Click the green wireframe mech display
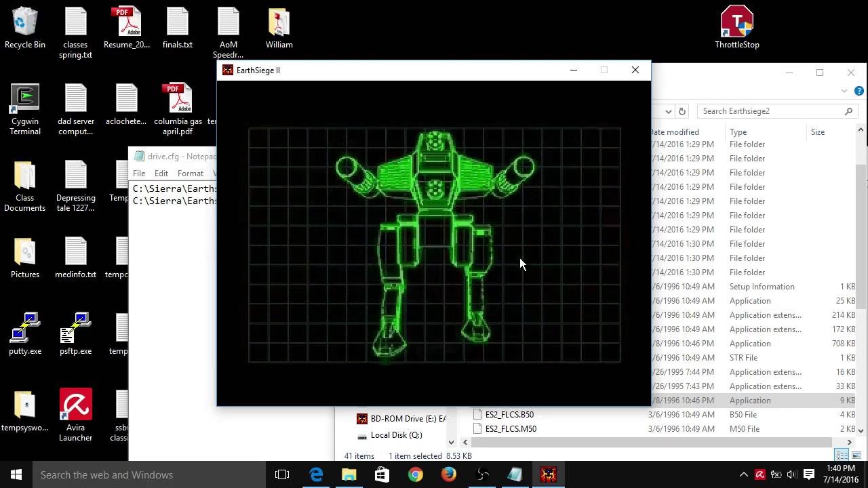The image size is (868, 488). click(x=435, y=245)
